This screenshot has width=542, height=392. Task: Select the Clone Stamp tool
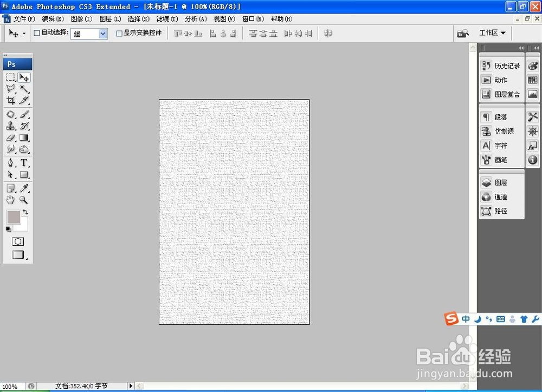coord(10,126)
